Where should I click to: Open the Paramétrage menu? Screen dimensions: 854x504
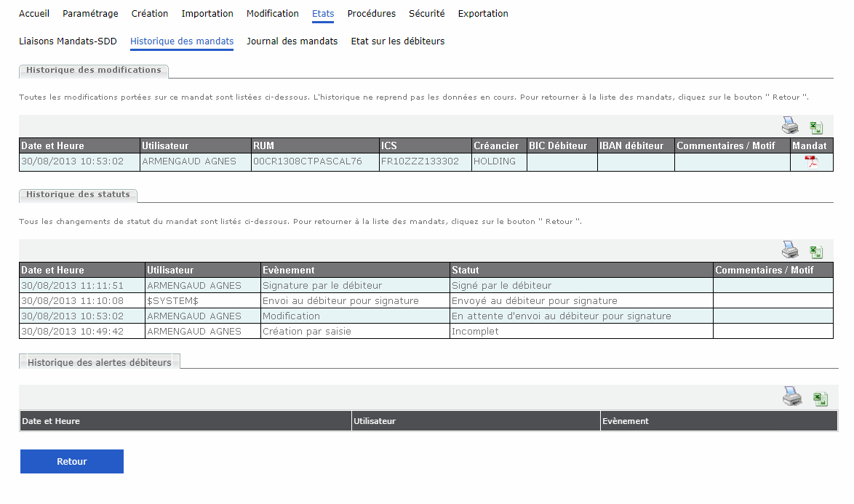90,14
